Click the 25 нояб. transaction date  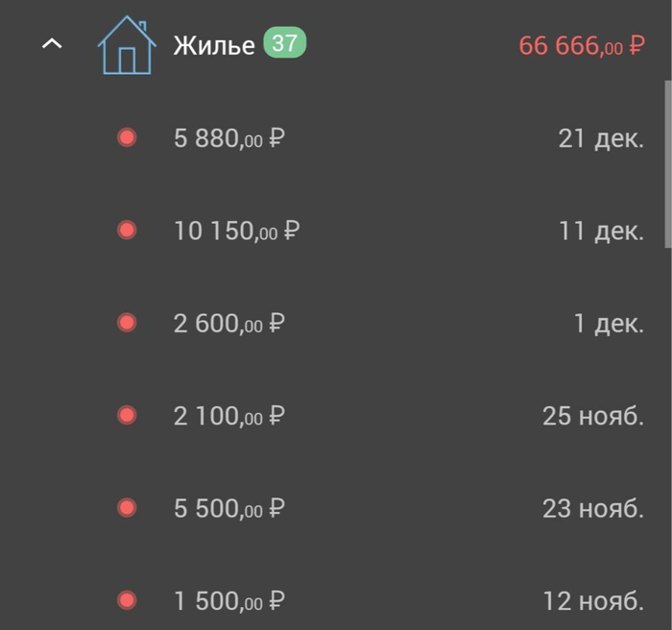coord(592,416)
